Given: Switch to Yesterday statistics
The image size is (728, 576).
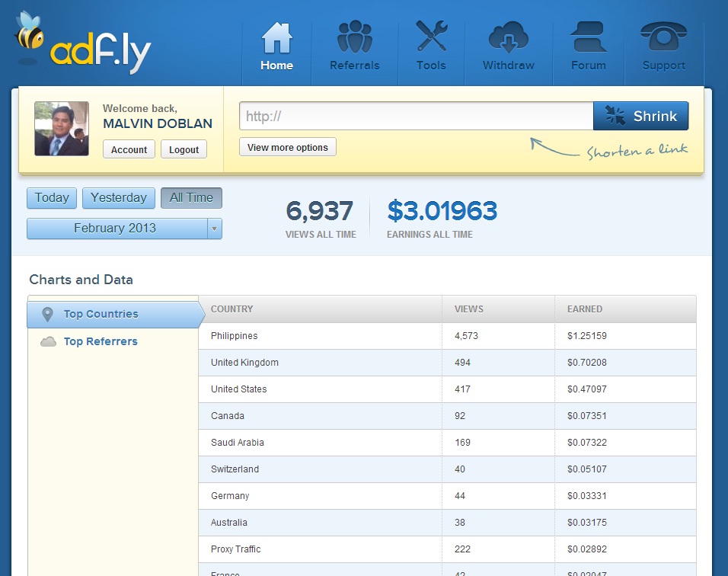Looking at the screenshot, I should point(118,197).
